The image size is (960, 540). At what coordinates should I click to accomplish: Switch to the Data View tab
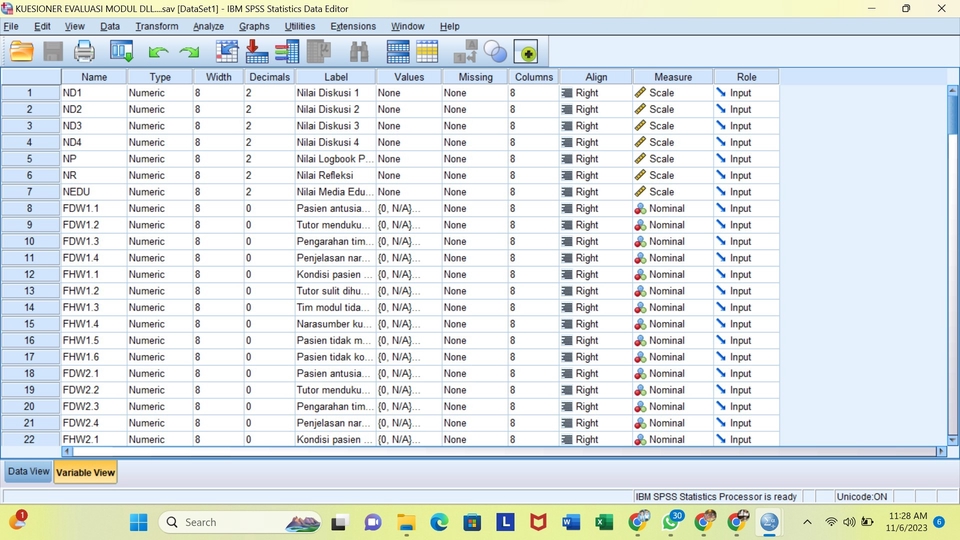pyautogui.click(x=28, y=471)
